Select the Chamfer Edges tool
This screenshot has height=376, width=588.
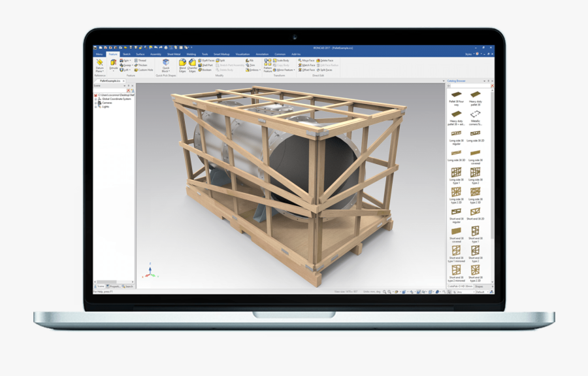(x=192, y=63)
